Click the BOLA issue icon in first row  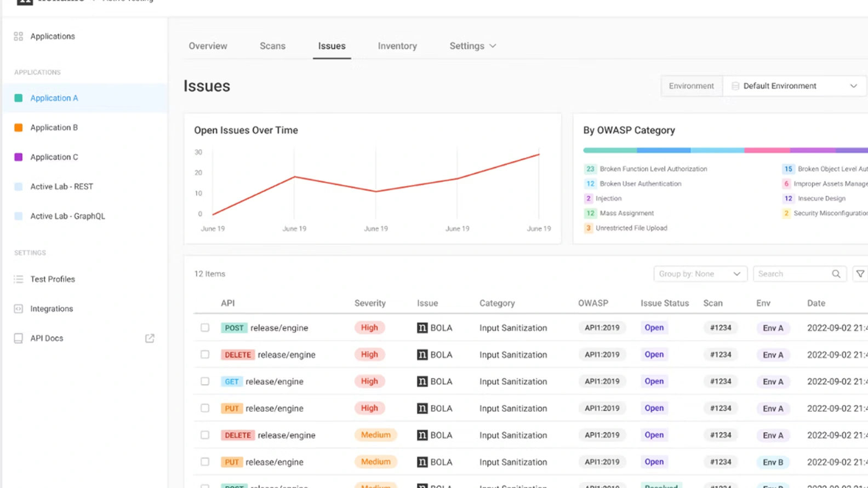422,328
